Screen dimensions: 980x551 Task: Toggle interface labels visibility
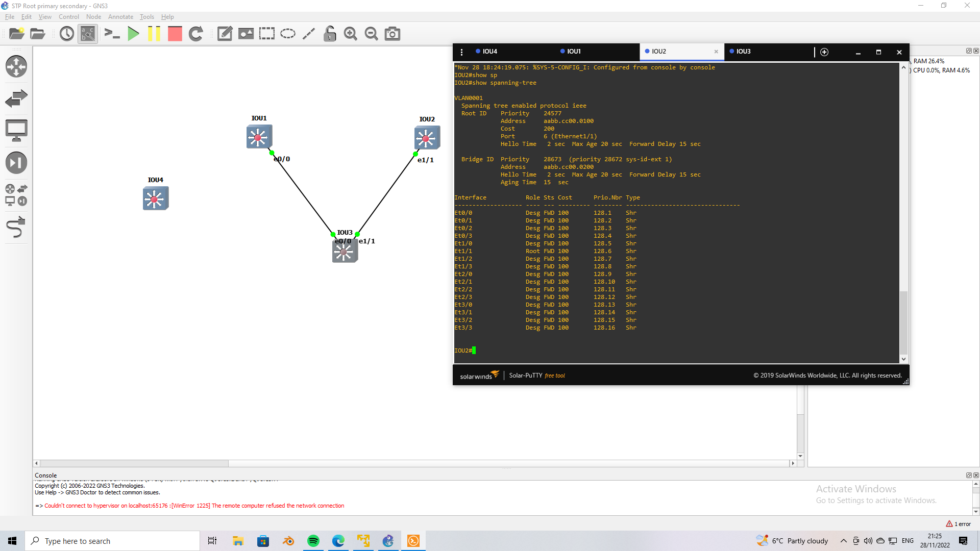click(87, 34)
